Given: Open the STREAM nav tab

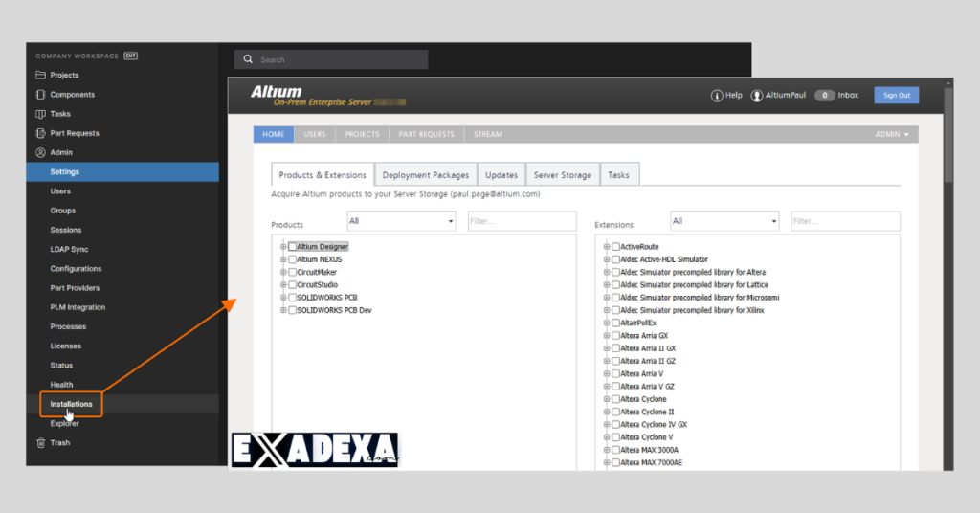Looking at the screenshot, I should click(x=487, y=134).
